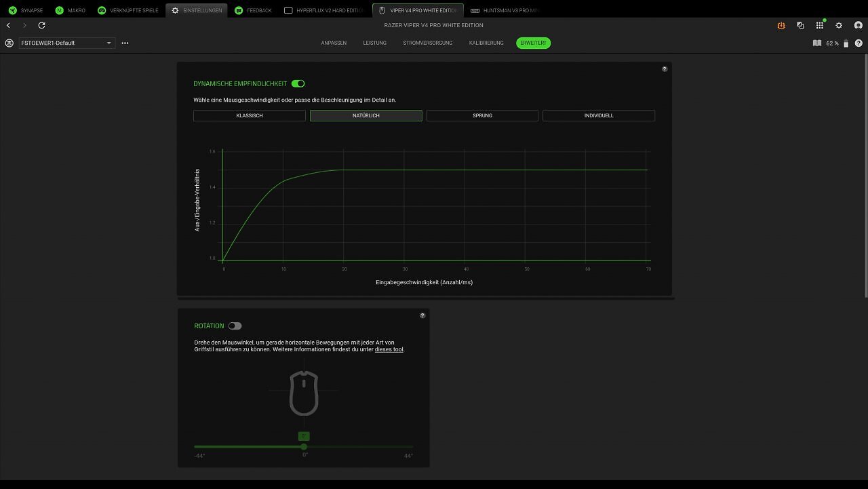Open global settings gear in header
The width and height of the screenshot is (868, 489).
click(x=839, y=25)
